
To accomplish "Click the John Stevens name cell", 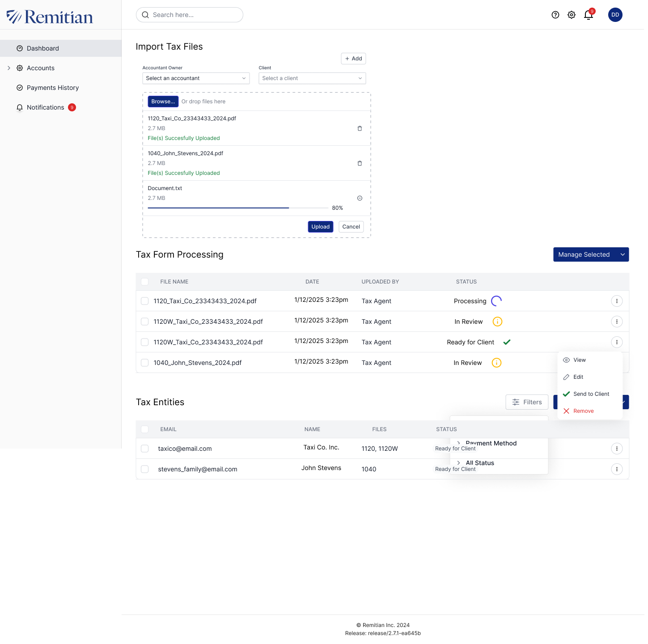I will pos(321,468).
